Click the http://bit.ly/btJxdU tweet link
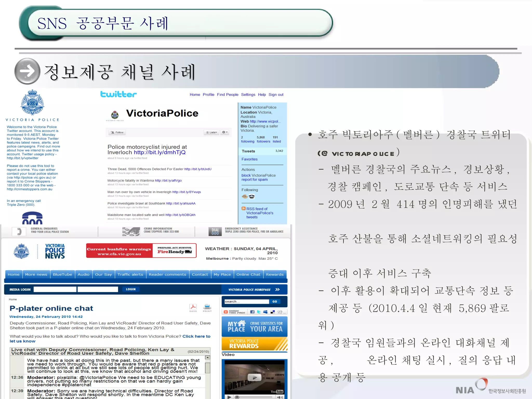532x399 pixels. coord(198,169)
